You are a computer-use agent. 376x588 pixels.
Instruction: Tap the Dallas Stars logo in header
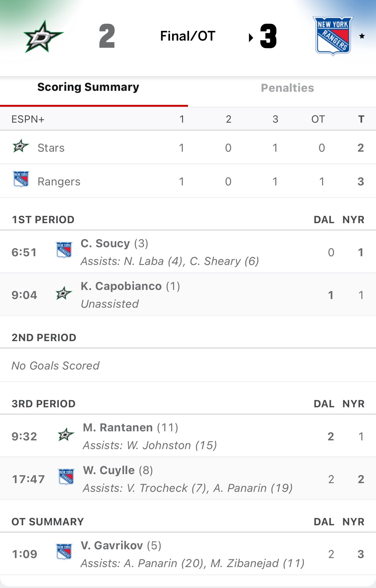[43, 37]
